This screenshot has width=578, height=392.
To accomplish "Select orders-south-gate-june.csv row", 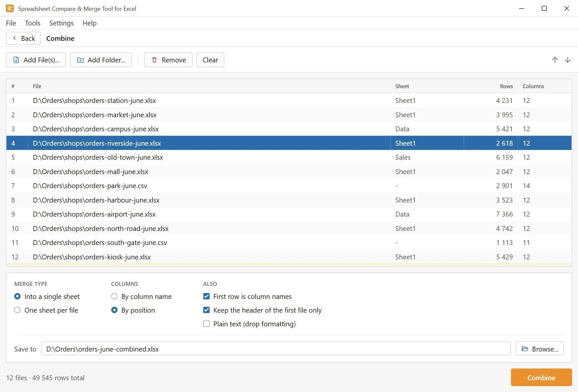I will tap(289, 242).
